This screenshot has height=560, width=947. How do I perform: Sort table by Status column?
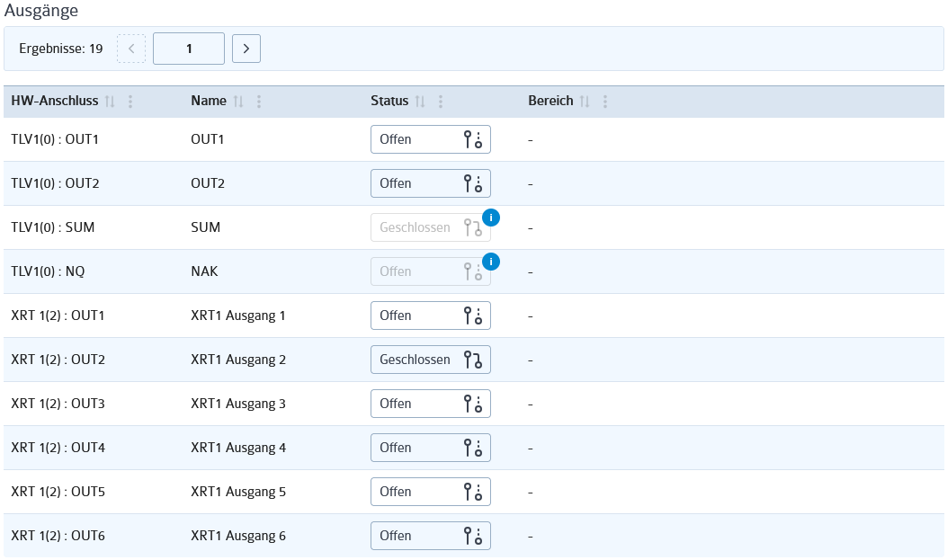click(x=420, y=102)
